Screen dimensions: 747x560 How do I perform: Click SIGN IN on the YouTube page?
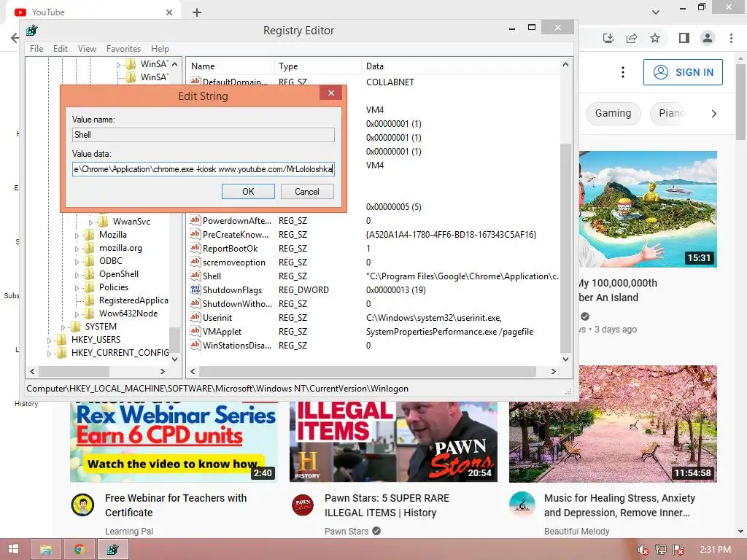pyautogui.click(x=683, y=72)
